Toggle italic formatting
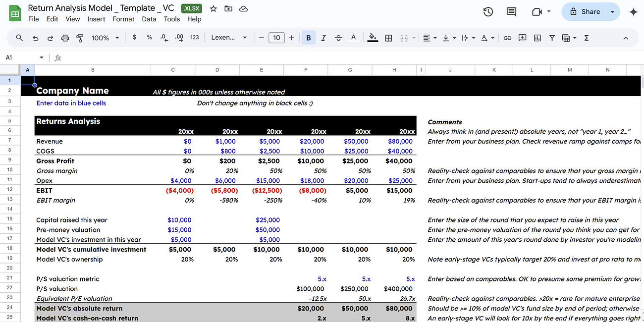644x322 pixels. [x=323, y=37]
